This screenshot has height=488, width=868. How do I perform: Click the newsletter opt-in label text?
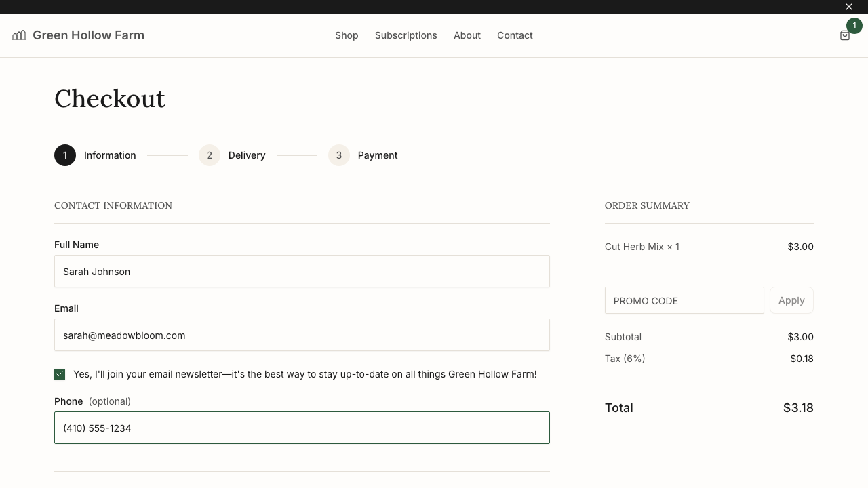305,374
